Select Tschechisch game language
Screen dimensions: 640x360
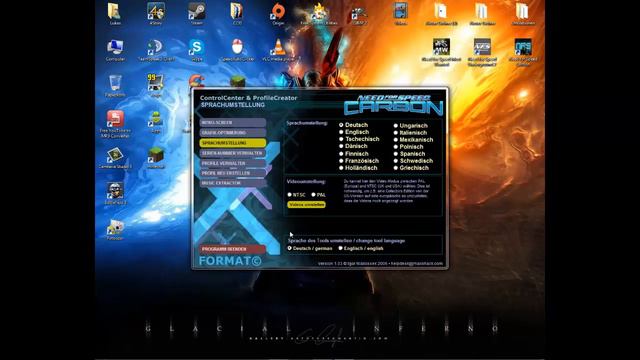(359, 139)
